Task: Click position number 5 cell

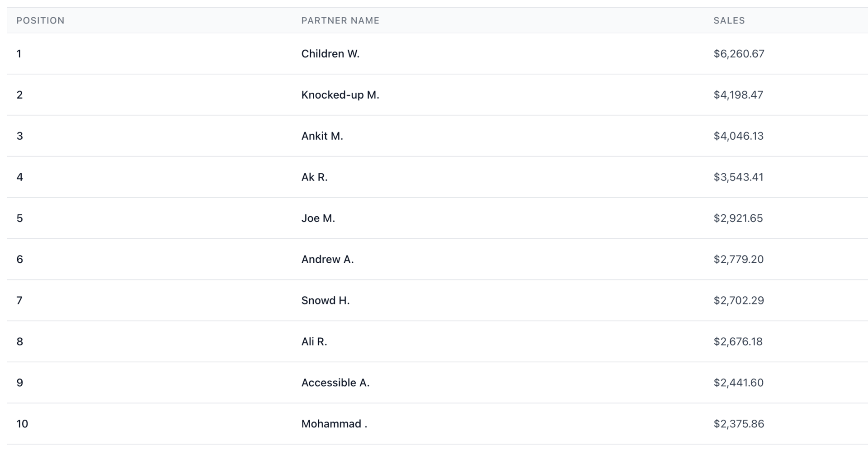Action: tap(19, 218)
